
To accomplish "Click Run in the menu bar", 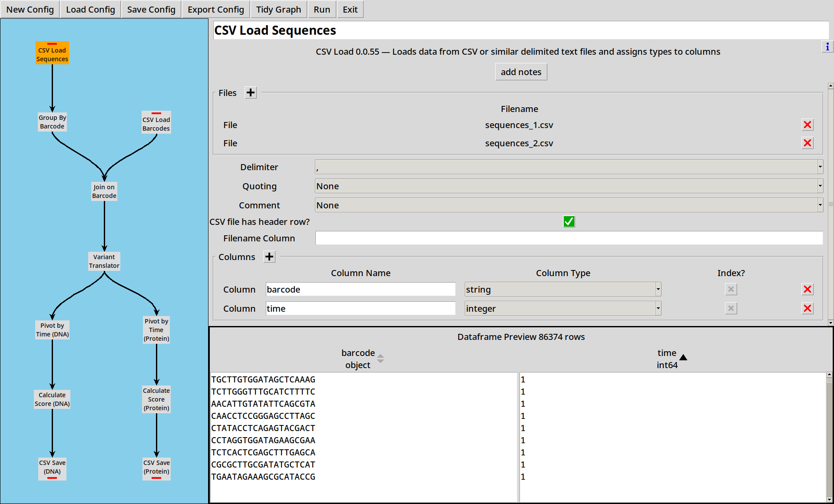I will [322, 10].
